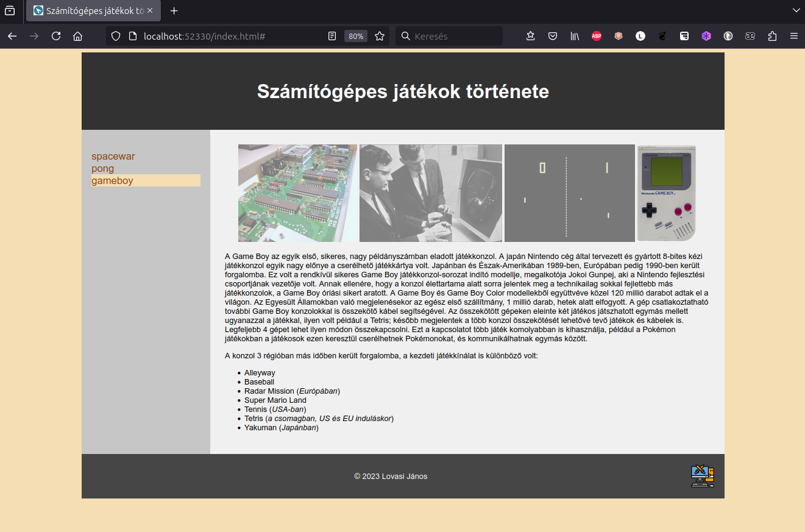This screenshot has width=805, height=532.
Task: Open the Library bookshelf icon
Action: pos(575,36)
